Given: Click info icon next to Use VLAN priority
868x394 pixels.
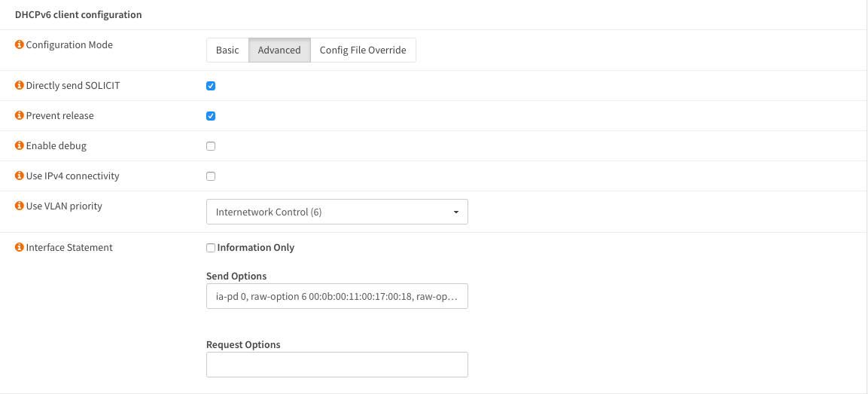Looking at the screenshot, I should 20,206.
